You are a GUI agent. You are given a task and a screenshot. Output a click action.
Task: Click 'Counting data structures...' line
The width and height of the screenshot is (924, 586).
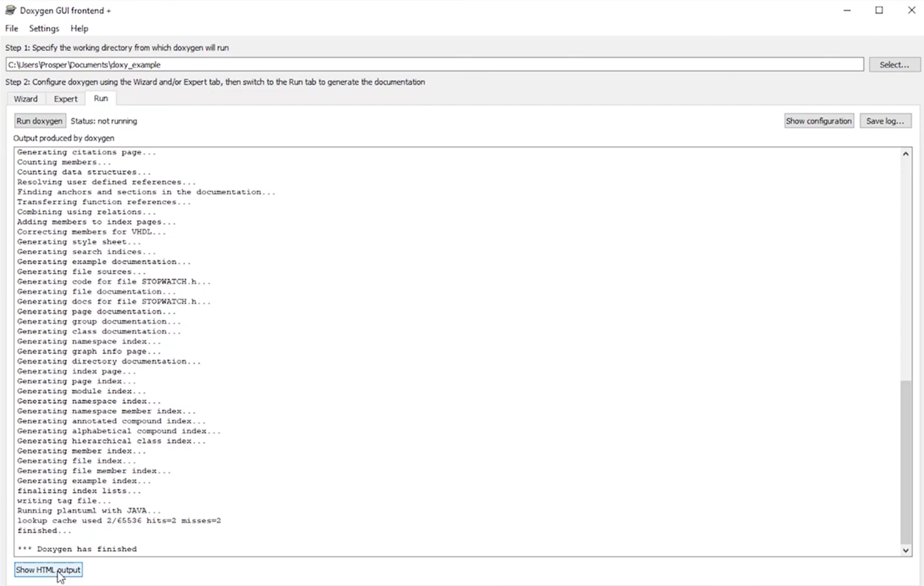tap(84, 173)
